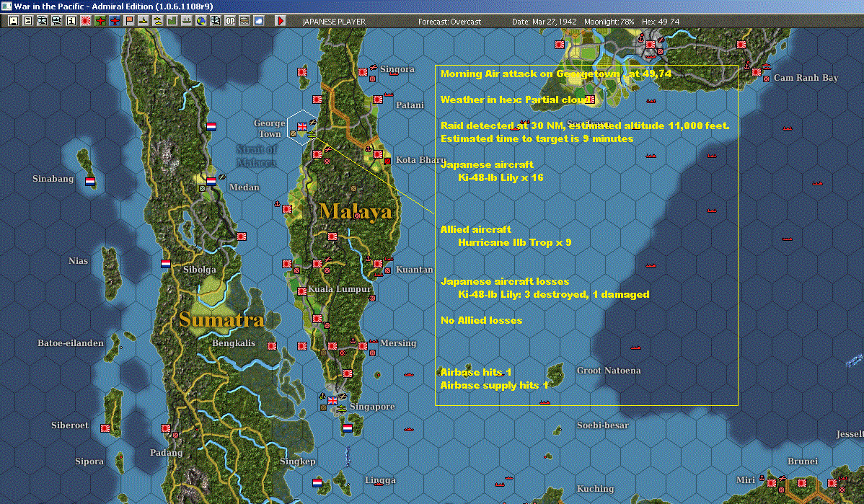The image size is (864, 504).
Task: Click 'Hurricane IIb Trop x 9' report line
Action: [515, 242]
